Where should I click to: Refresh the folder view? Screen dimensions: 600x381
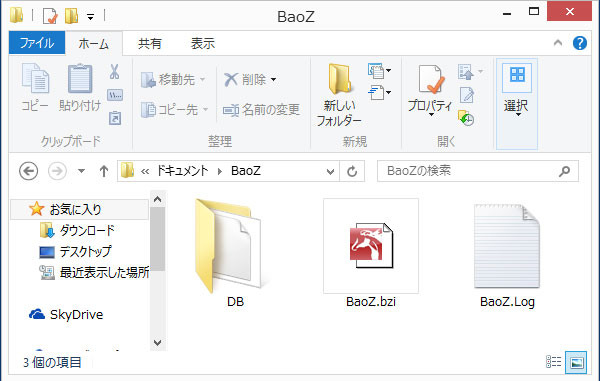(x=352, y=171)
